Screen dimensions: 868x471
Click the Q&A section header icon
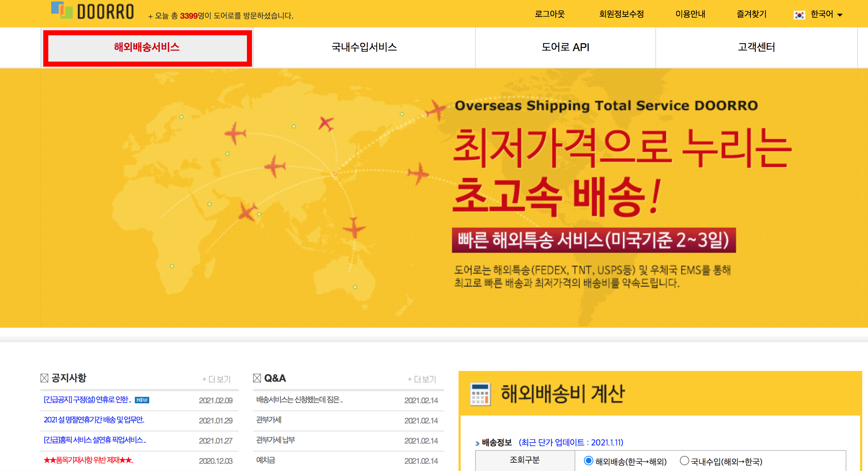pyautogui.click(x=257, y=378)
